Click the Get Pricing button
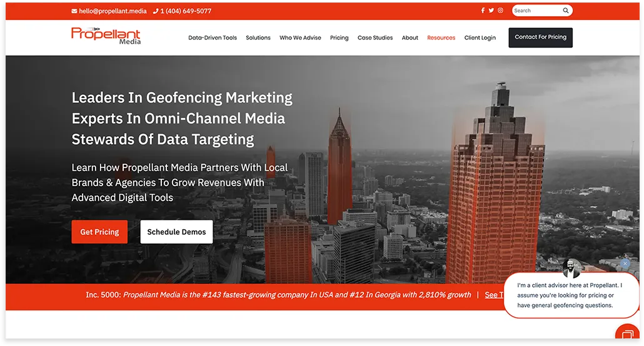 (x=99, y=232)
